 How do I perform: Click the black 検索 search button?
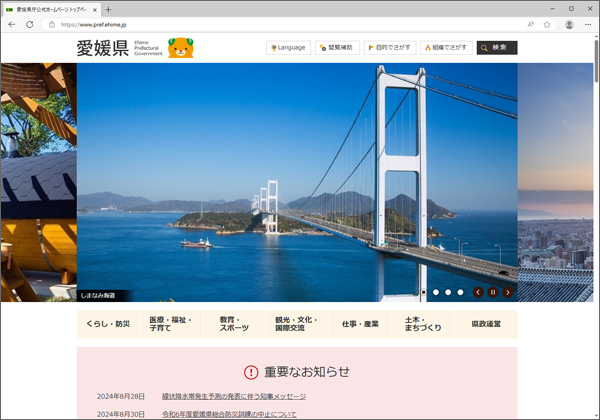tap(497, 48)
